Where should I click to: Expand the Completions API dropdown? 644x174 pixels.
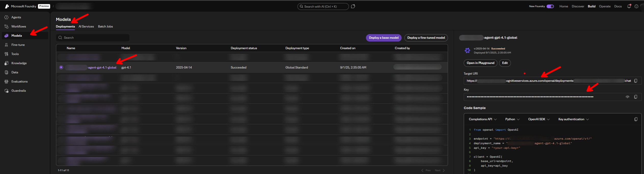tap(483, 119)
